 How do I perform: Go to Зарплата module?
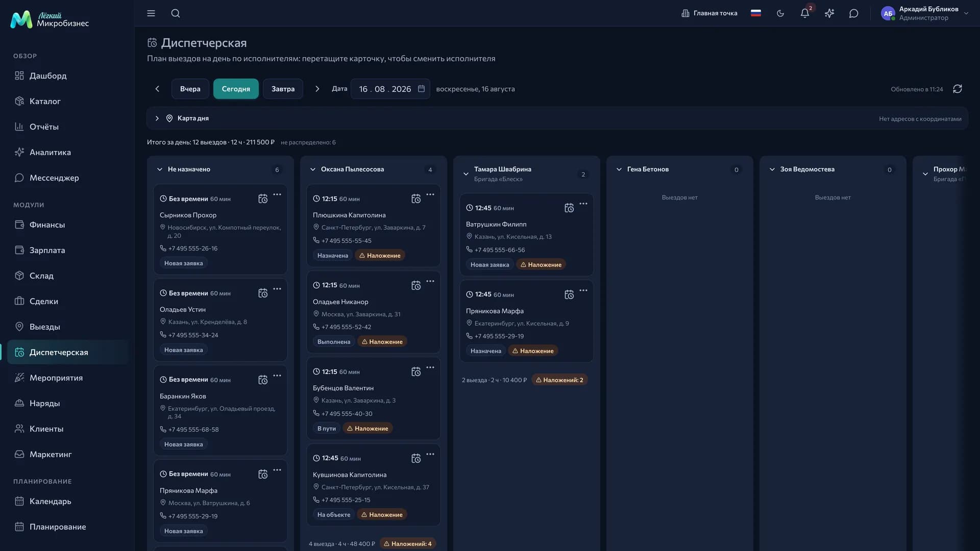click(x=67, y=250)
